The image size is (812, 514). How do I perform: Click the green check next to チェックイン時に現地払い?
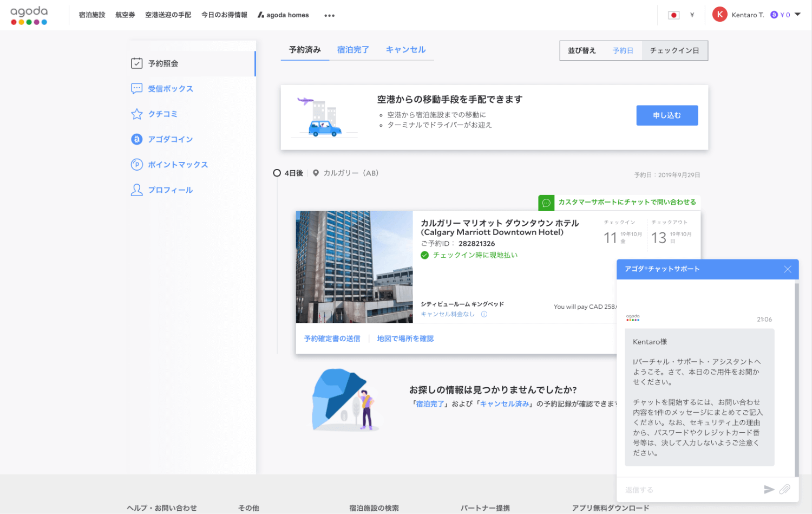tap(425, 255)
